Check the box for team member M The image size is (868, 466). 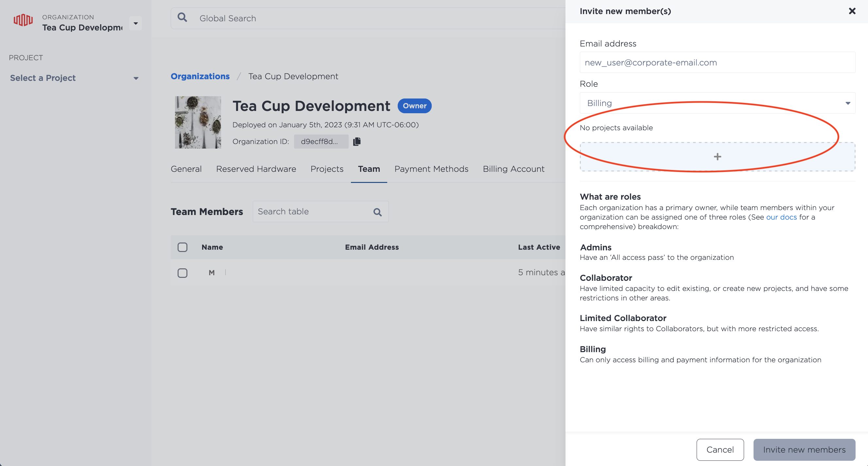pyautogui.click(x=182, y=273)
